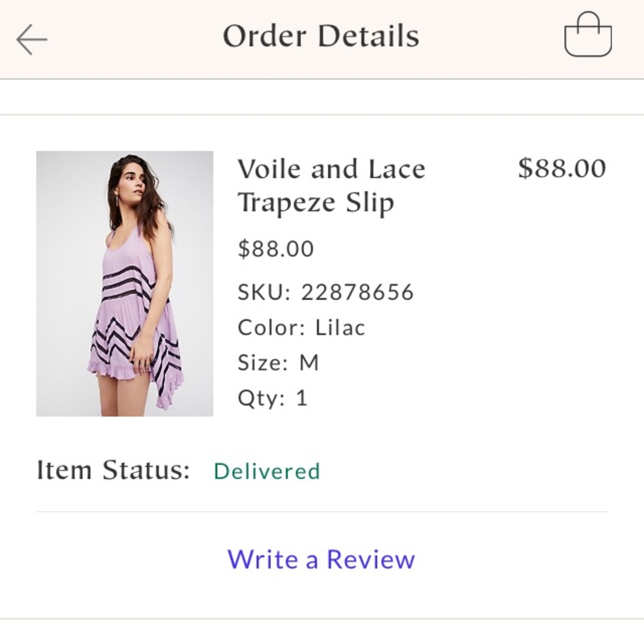Tap the 'Order Details' header title

tap(321, 37)
